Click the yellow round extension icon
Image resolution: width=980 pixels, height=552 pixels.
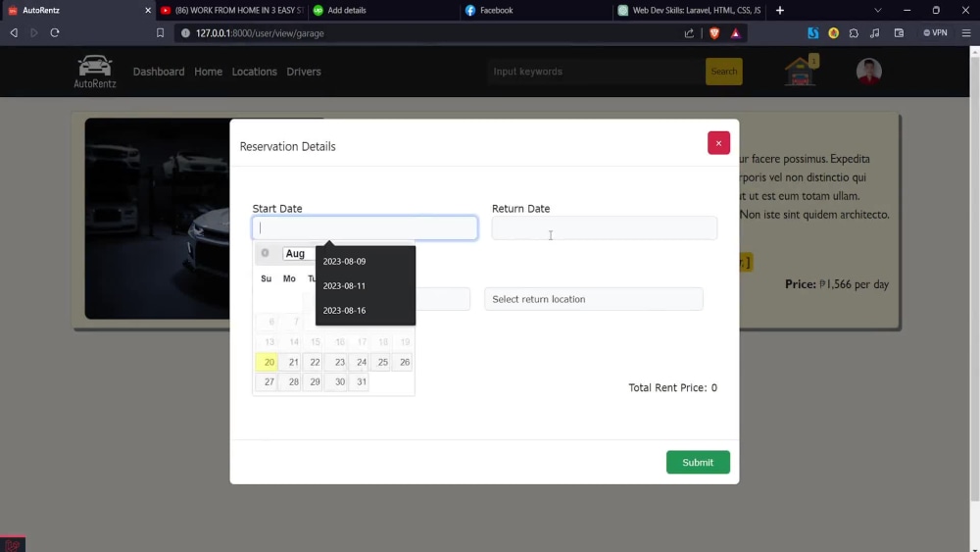(834, 33)
